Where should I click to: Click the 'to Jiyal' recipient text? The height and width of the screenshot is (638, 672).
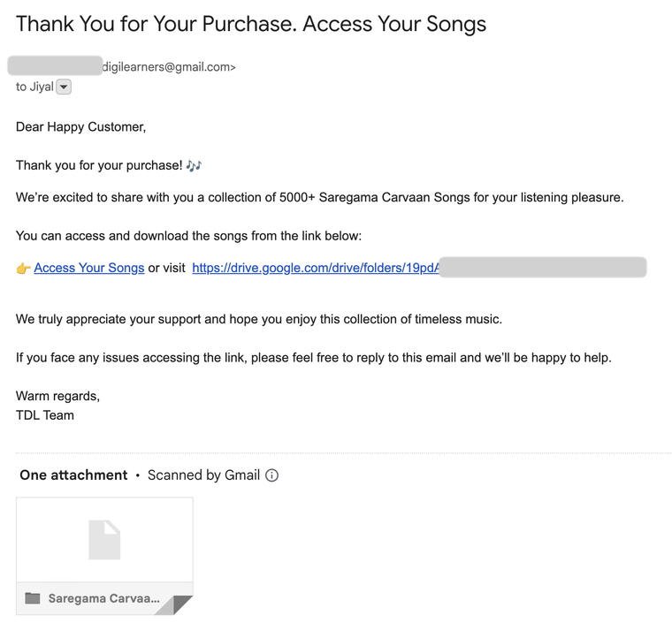click(34, 87)
